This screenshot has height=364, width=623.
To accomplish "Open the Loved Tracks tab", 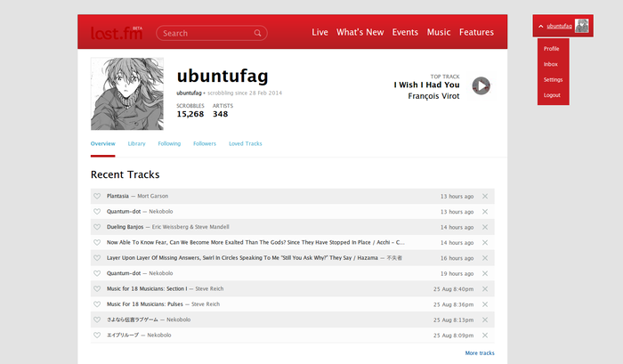I will click(x=245, y=143).
